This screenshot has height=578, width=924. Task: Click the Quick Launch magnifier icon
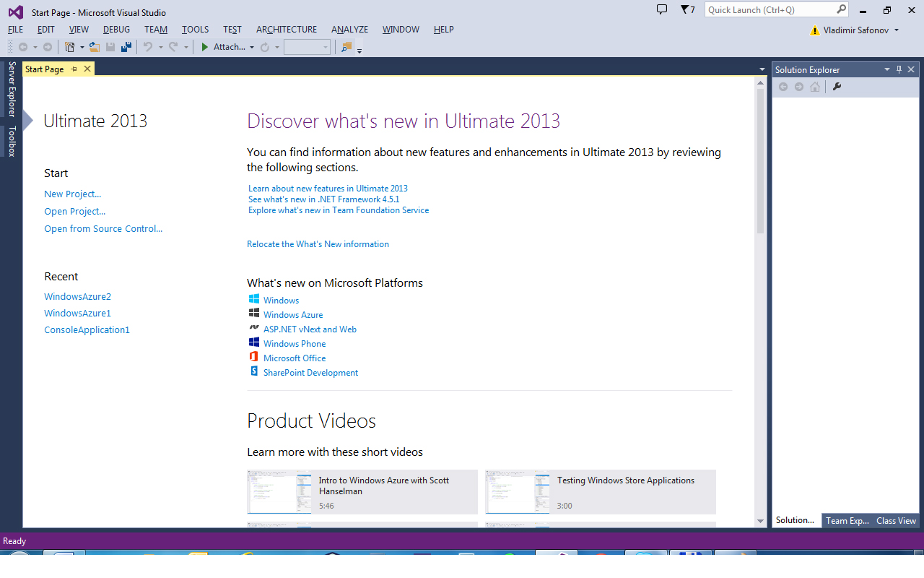(x=841, y=9)
